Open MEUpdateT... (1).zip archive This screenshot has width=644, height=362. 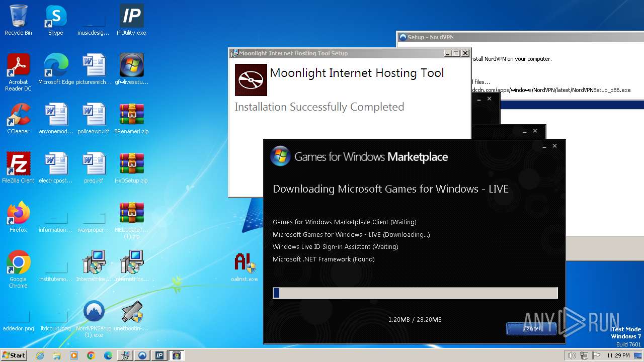coord(131,220)
